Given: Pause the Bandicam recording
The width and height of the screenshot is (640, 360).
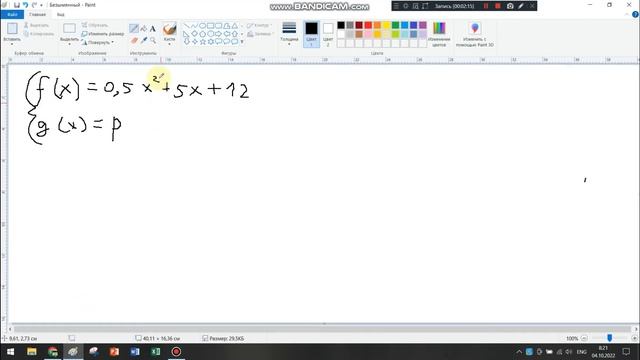Looking at the screenshot, I should click(x=486, y=6).
